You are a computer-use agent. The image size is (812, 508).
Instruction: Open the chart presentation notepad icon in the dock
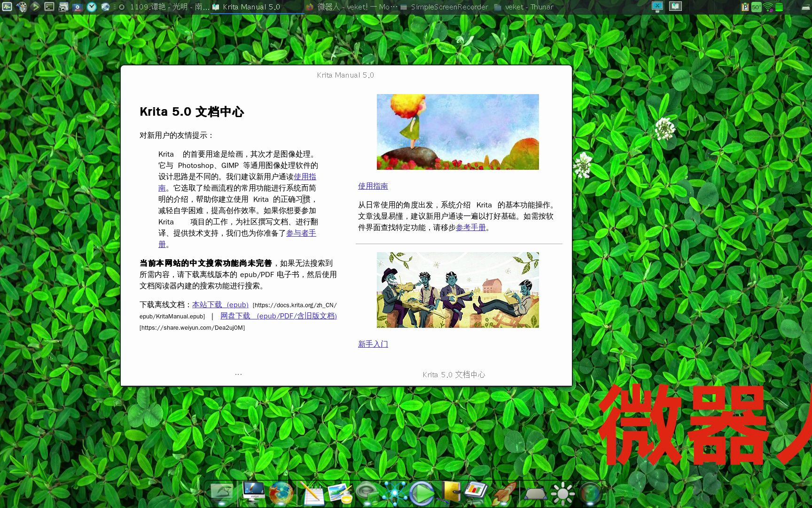(x=476, y=491)
